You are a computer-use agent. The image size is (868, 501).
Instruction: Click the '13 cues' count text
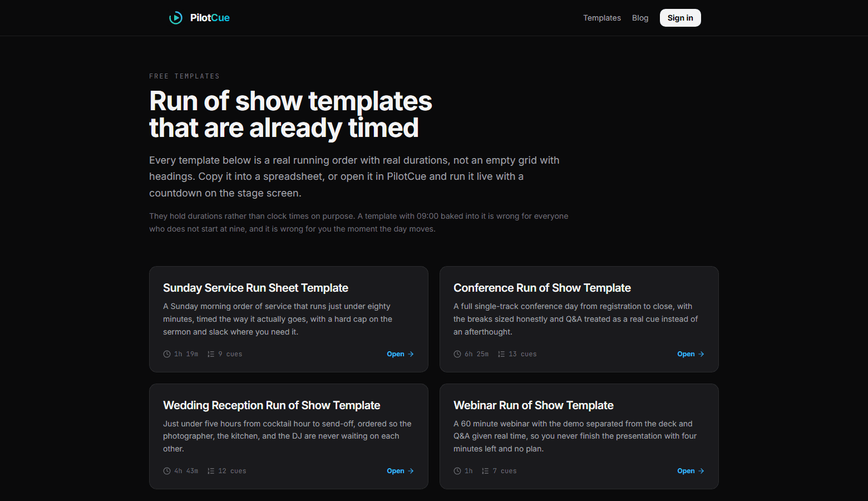pos(522,354)
